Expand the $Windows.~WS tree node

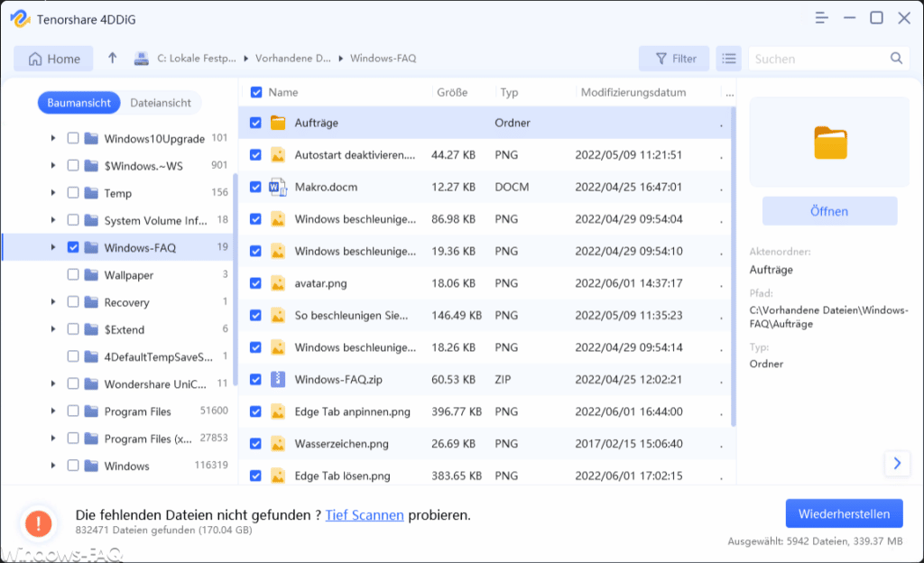pos(53,165)
